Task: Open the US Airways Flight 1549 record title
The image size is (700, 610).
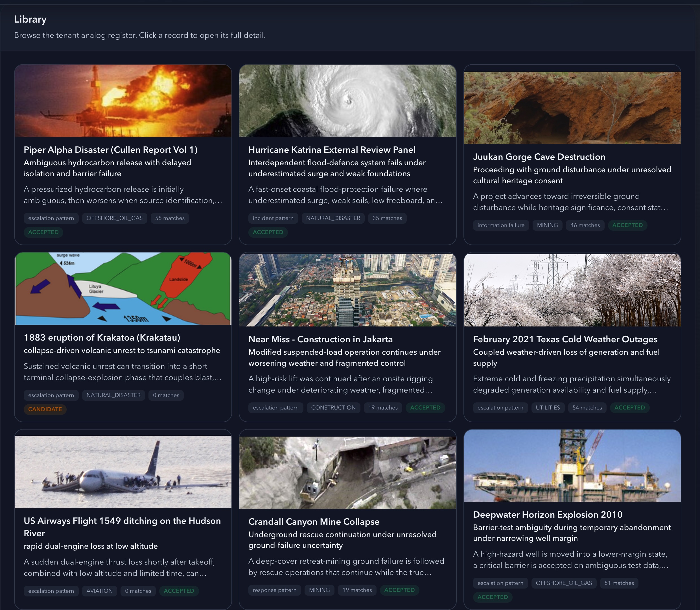Action: click(x=123, y=527)
